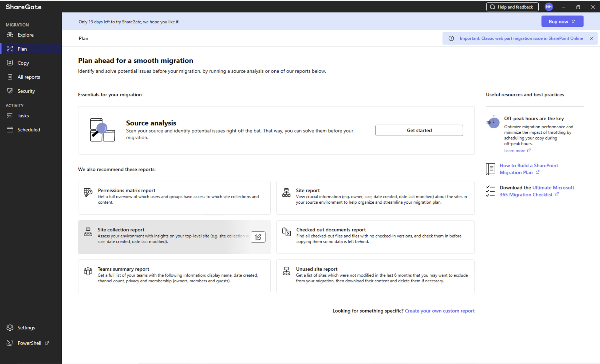Image resolution: width=600 pixels, height=364 pixels.
Task: Select the Permissions matrix report card
Action: [174, 198]
